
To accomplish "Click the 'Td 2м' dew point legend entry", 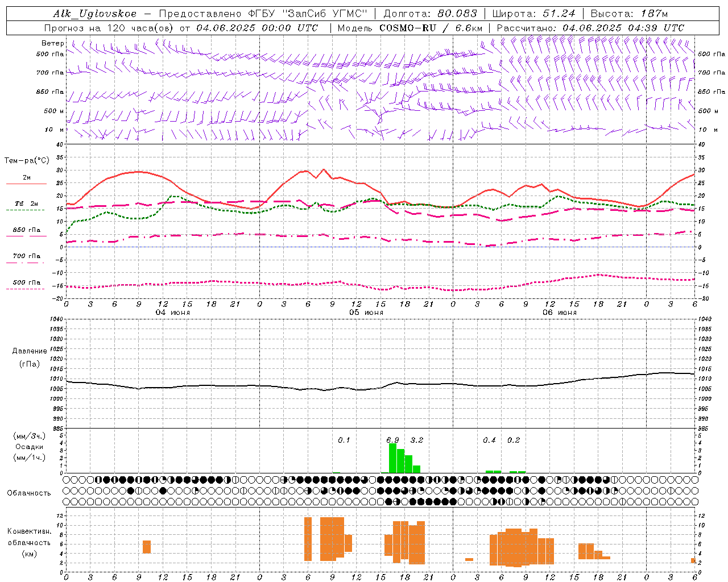I will (27, 203).
